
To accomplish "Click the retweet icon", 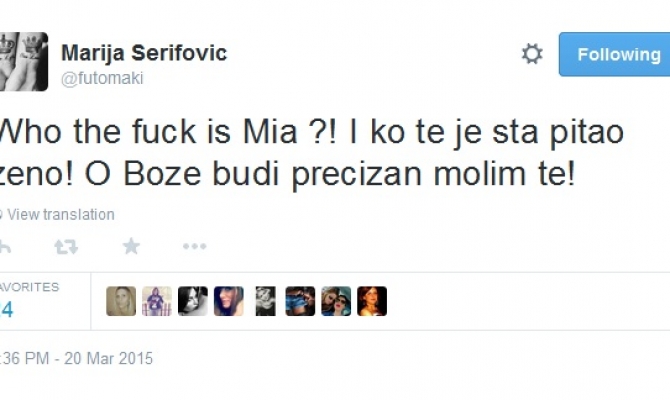I will click(x=65, y=246).
